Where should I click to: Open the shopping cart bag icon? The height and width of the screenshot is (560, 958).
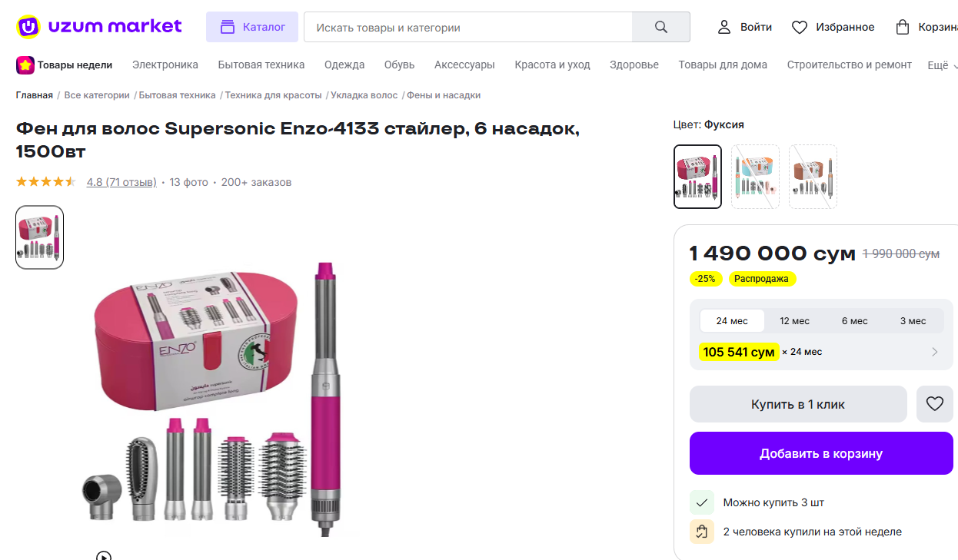[x=903, y=27]
